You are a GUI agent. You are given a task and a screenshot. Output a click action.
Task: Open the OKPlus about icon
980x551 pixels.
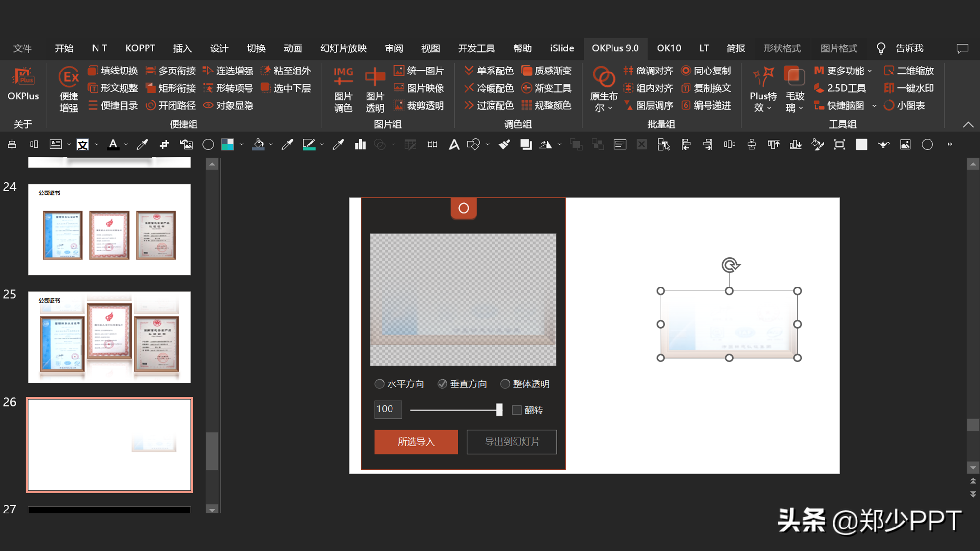(x=23, y=84)
